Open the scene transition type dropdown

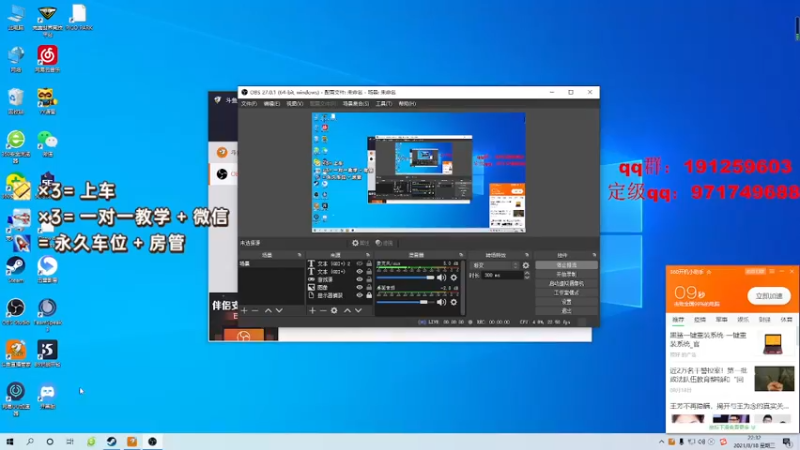(495, 265)
